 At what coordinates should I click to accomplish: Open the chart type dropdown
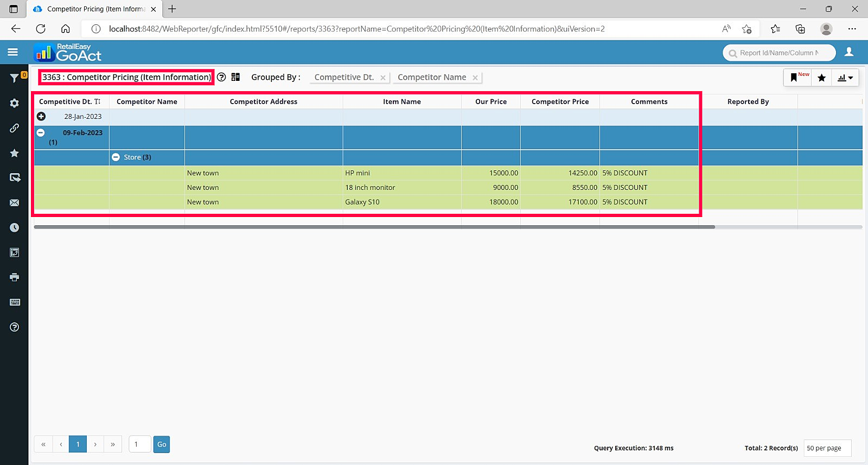point(845,78)
